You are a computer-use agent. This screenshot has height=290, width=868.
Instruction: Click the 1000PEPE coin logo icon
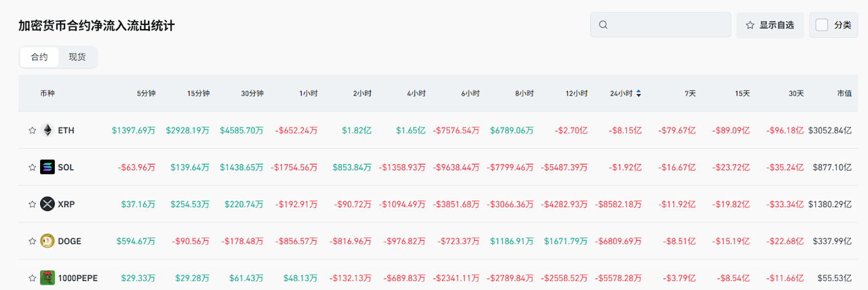(x=47, y=278)
